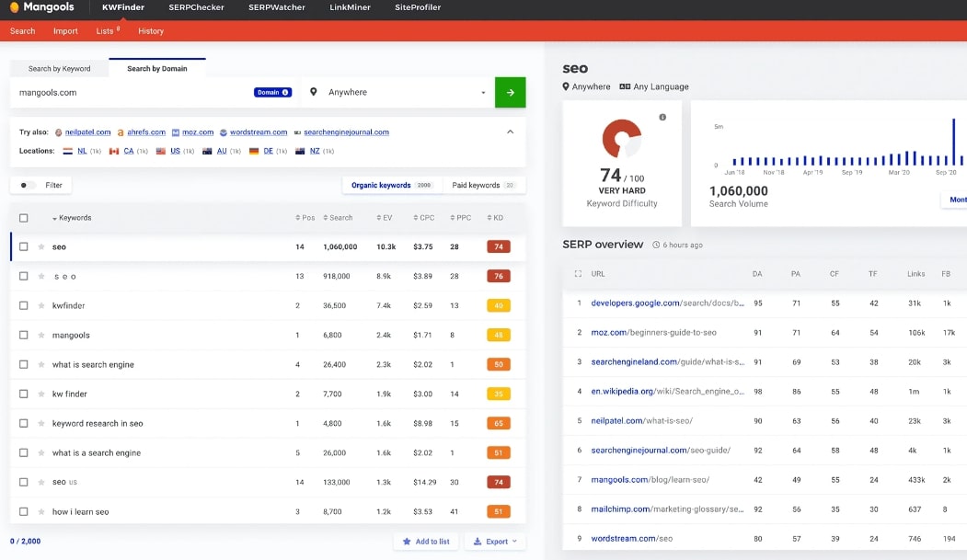Open the History menu item
The image size is (967, 560).
pyautogui.click(x=151, y=30)
